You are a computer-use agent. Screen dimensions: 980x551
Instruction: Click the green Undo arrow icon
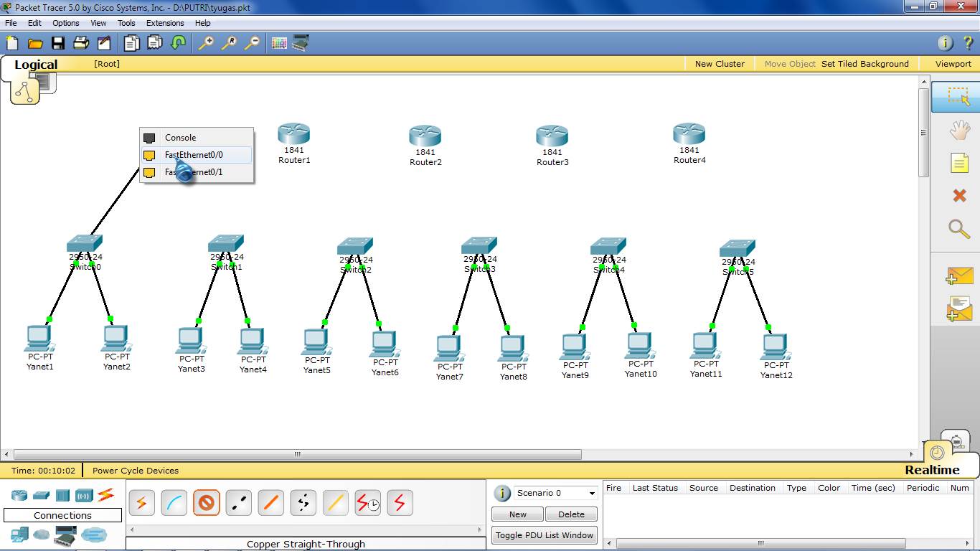(x=178, y=43)
